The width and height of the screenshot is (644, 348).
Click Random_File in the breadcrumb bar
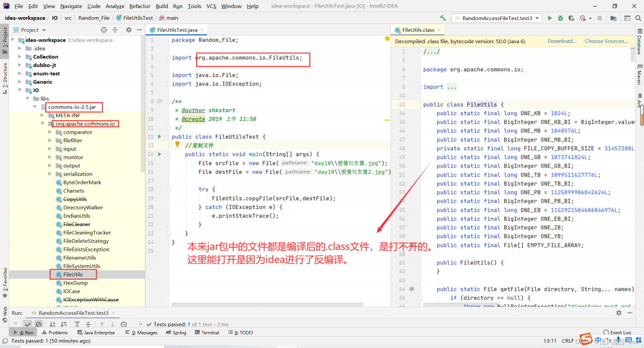94,18
